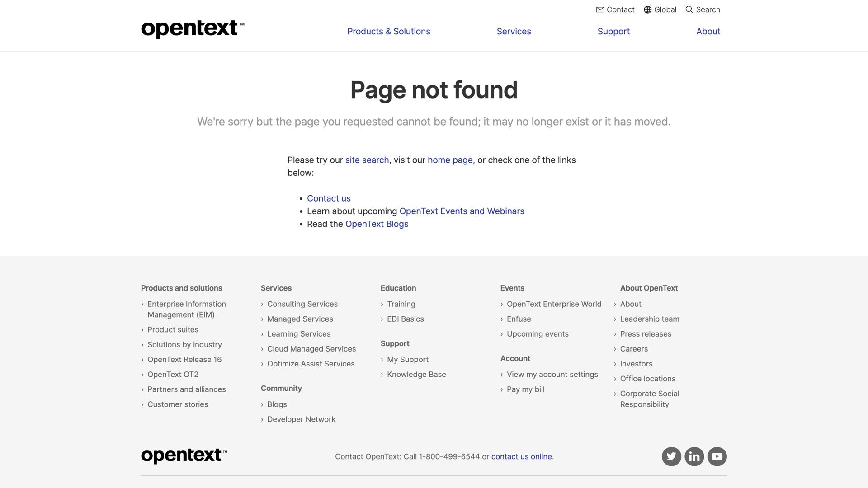The width and height of the screenshot is (868, 488).
Task: Open the Knowledge Base footer link
Action: coord(416,374)
